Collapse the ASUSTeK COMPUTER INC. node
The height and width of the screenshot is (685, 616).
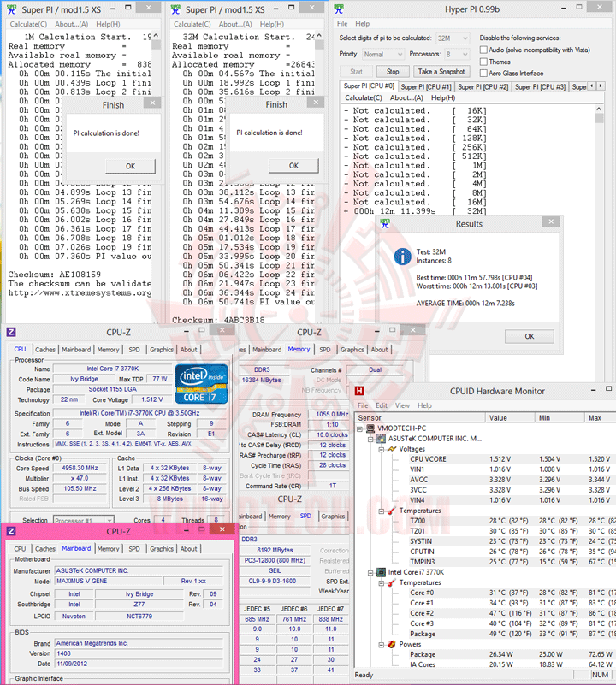[x=370, y=439]
